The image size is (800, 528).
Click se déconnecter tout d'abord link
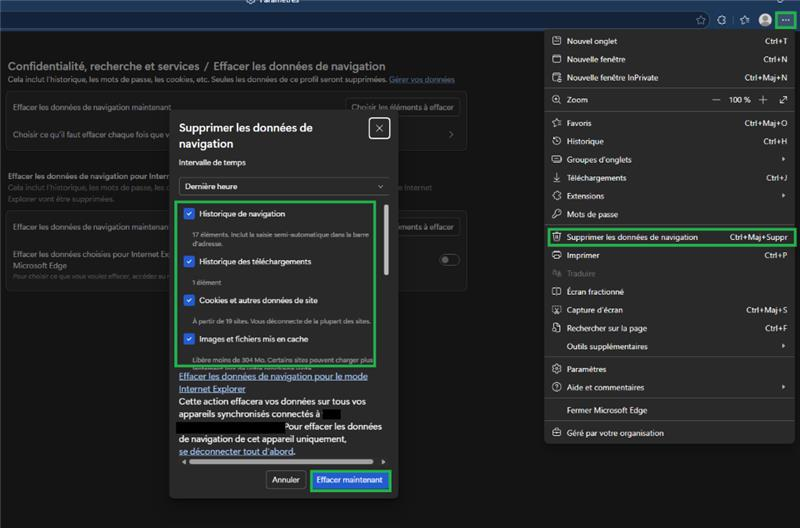tap(236, 452)
